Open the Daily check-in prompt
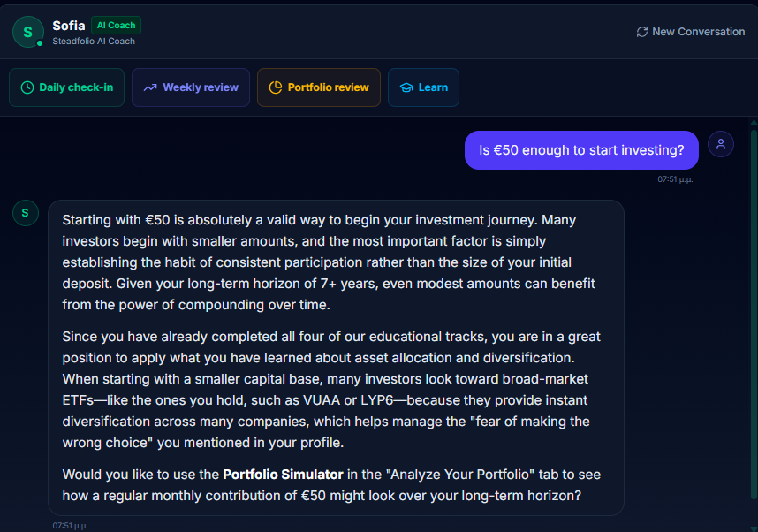This screenshot has width=758, height=532. coord(67,87)
